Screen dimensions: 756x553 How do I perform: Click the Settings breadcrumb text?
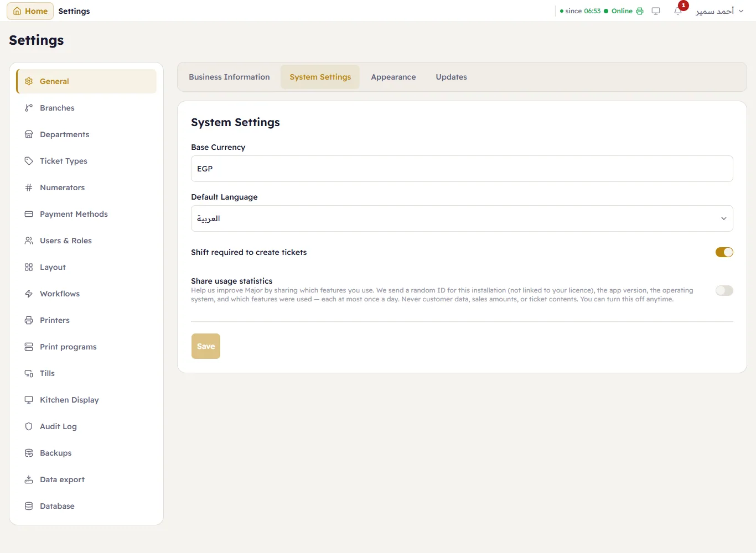click(x=74, y=11)
